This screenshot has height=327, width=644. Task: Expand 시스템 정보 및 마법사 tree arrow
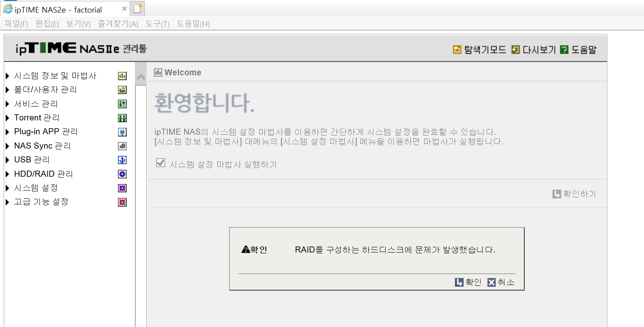coord(7,76)
